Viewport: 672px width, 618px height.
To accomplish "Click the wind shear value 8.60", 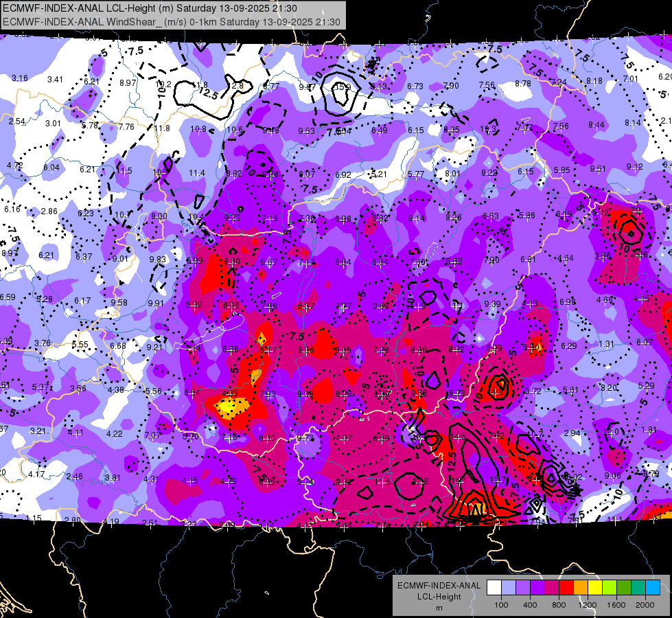I will 232,262.
